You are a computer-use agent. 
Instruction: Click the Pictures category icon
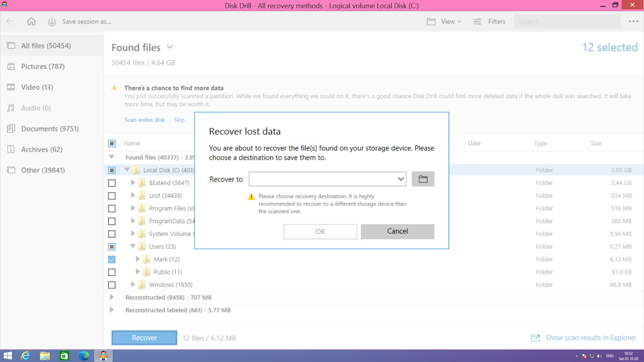[x=11, y=66]
